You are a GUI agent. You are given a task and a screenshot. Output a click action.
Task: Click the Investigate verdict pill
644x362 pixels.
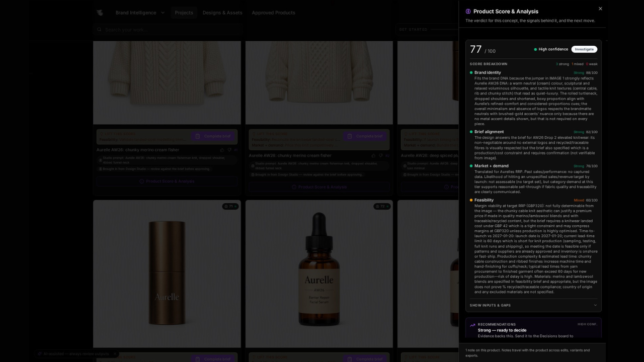584,49
